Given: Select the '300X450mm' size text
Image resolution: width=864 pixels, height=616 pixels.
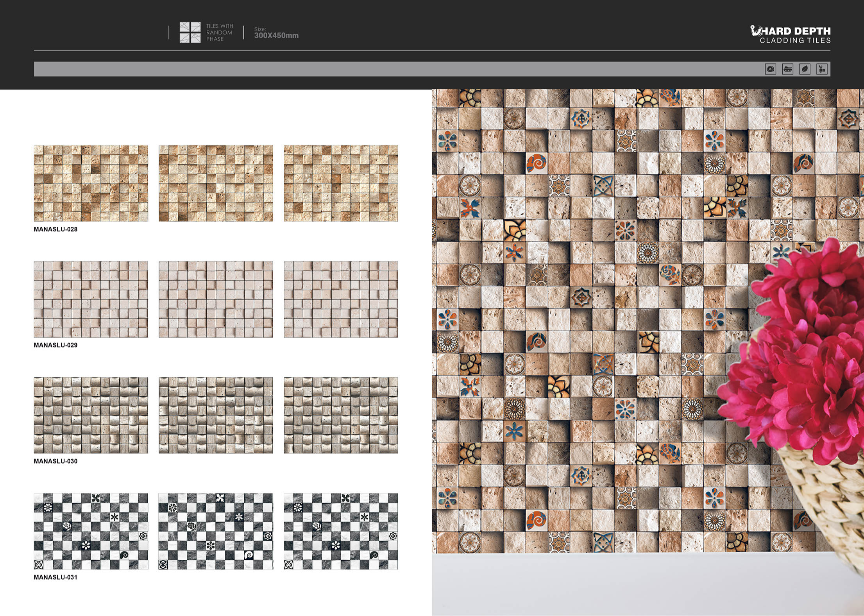Looking at the screenshot, I should pyautogui.click(x=276, y=36).
